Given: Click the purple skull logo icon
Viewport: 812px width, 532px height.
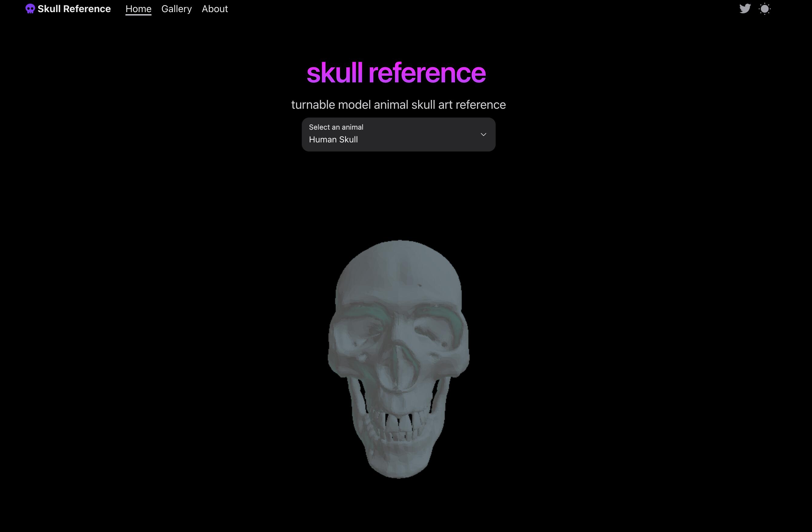Looking at the screenshot, I should 30,9.
